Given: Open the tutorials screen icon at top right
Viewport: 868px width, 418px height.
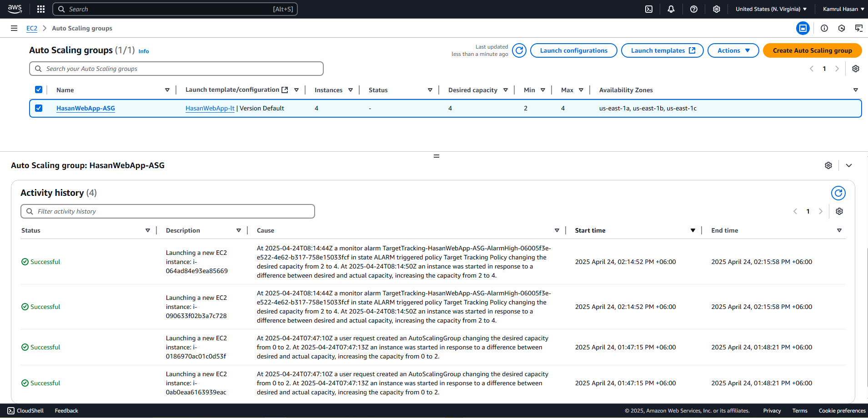Looking at the screenshot, I should pos(859,28).
